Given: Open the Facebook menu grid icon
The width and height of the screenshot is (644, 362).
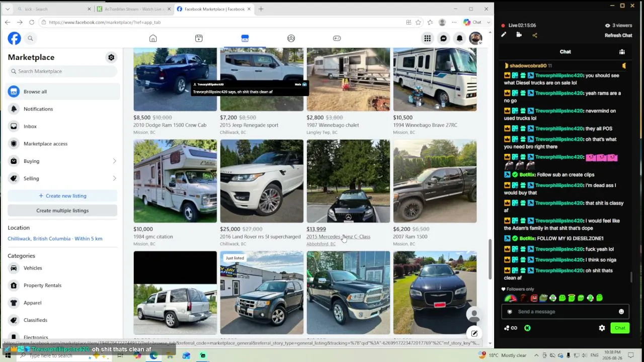Looking at the screenshot, I should (427, 39).
